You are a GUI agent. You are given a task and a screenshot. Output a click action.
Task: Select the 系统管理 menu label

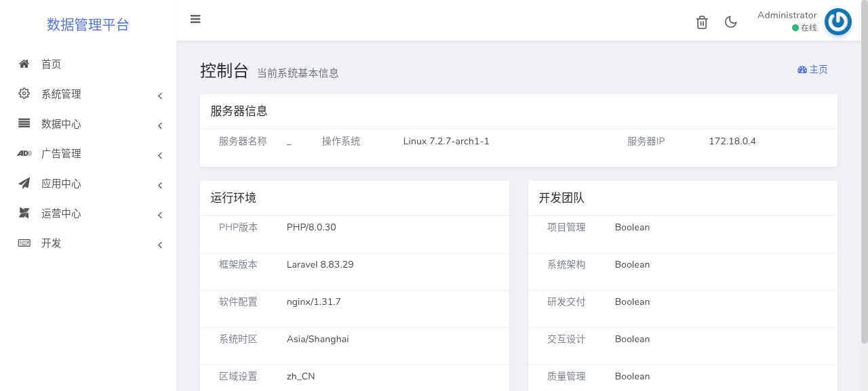pos(61,94)
